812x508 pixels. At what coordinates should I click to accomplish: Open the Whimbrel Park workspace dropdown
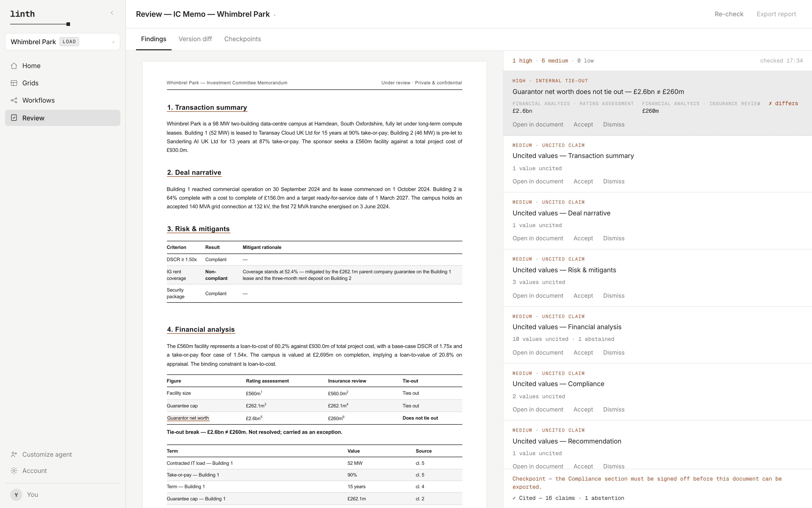(x=63, y=42)
